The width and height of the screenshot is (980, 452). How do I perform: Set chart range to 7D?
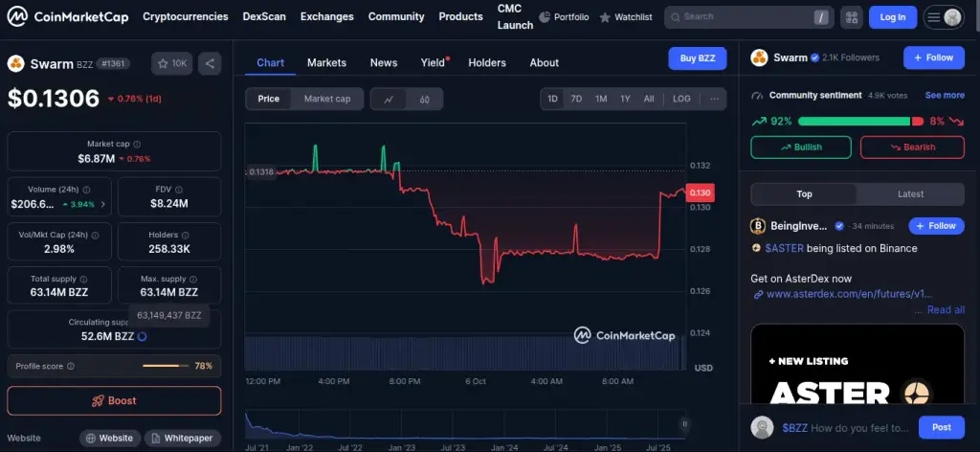click(x=576, y=99)
